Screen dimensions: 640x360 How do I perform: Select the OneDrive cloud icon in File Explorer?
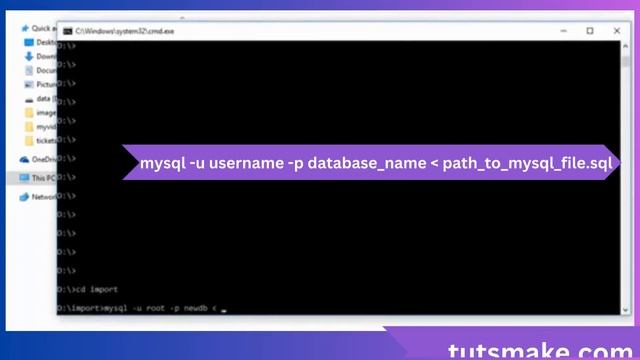24,159
